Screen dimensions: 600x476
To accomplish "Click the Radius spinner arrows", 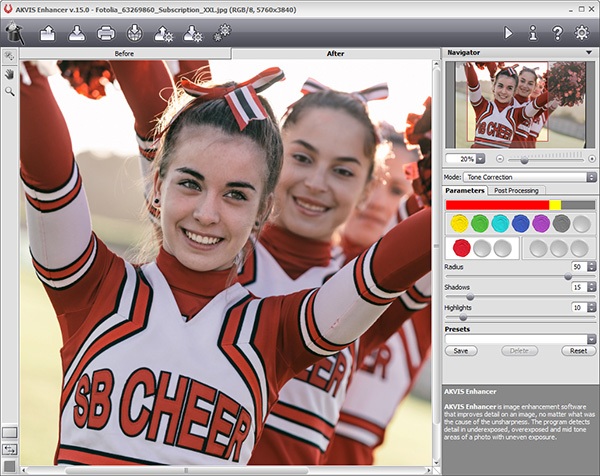I will (592, 267).
